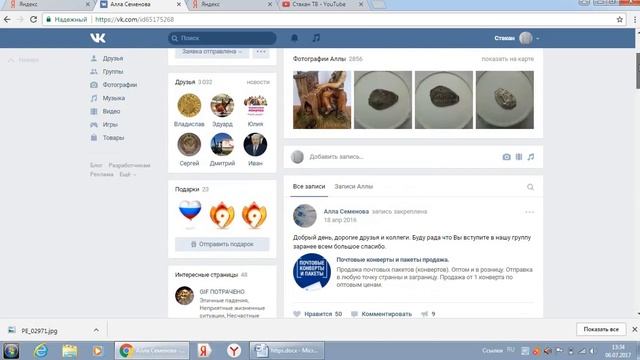Expand the Заявка отправлена dropdown button
Image resolution: width=640 pixels, height=360 pixels.
point(212,52)
